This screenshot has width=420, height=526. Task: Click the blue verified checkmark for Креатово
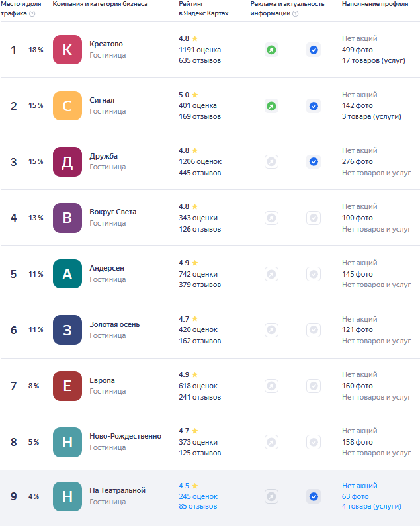(x=314, y=50)
